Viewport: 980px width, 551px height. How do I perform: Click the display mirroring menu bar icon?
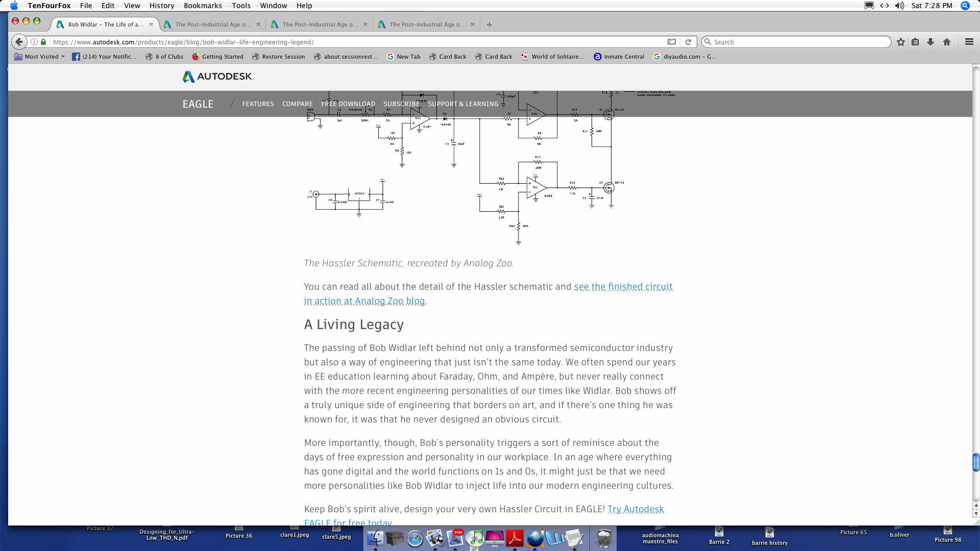(x=869, y=6)
